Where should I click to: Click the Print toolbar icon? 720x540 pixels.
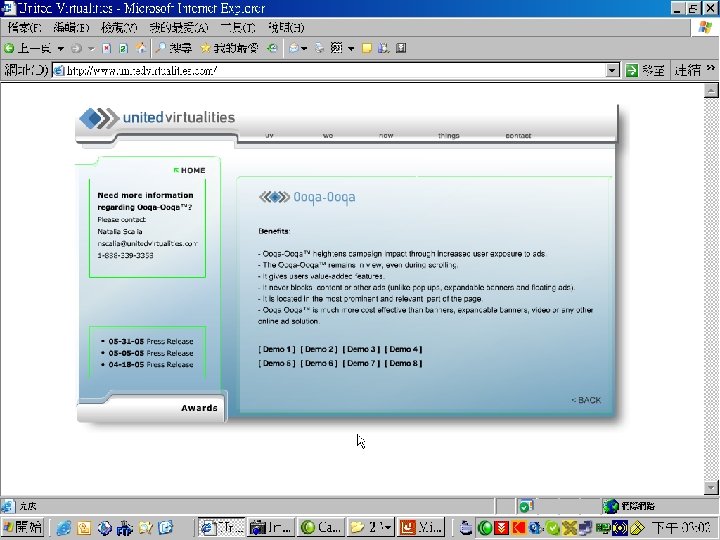click(x=320, y=48)
